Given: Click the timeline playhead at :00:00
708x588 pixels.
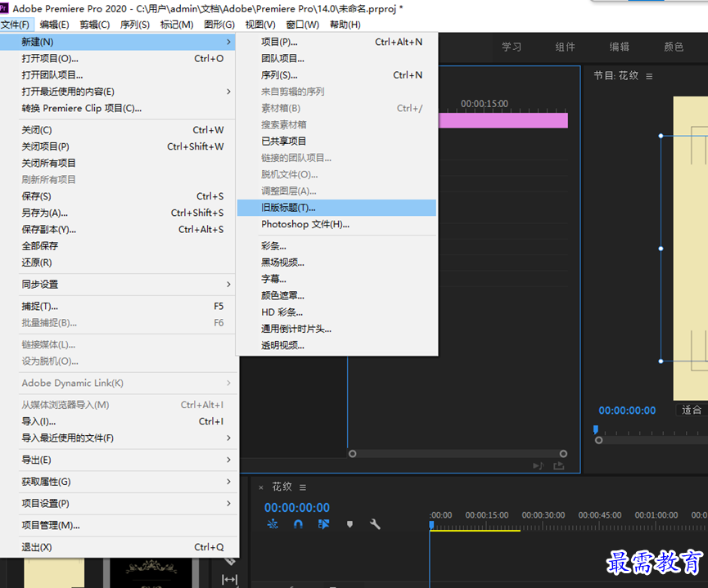Looking at the screenshot, I should tap(431, 525).
